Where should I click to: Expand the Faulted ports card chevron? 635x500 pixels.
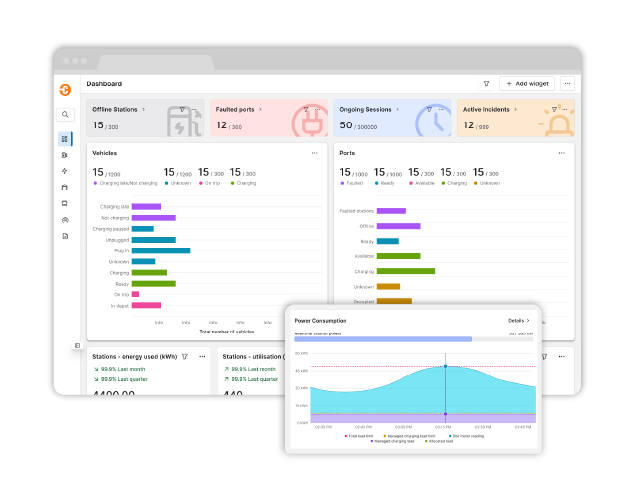(x=262, y=109)
